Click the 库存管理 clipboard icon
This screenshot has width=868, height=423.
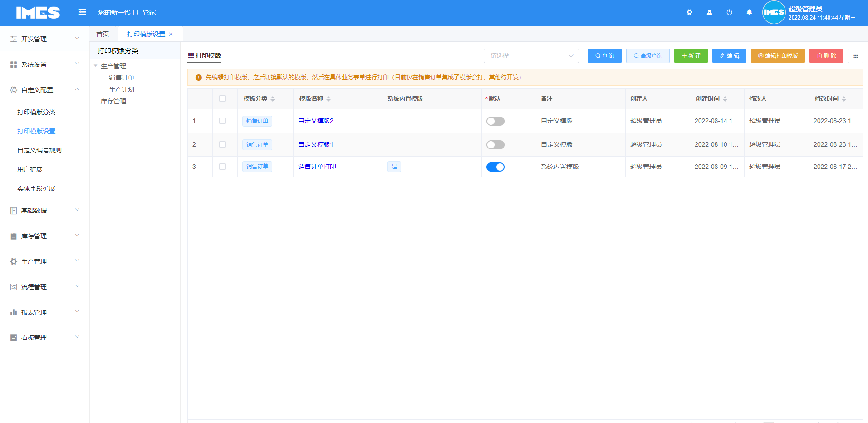pyautogui.click(x=14, y=236)
